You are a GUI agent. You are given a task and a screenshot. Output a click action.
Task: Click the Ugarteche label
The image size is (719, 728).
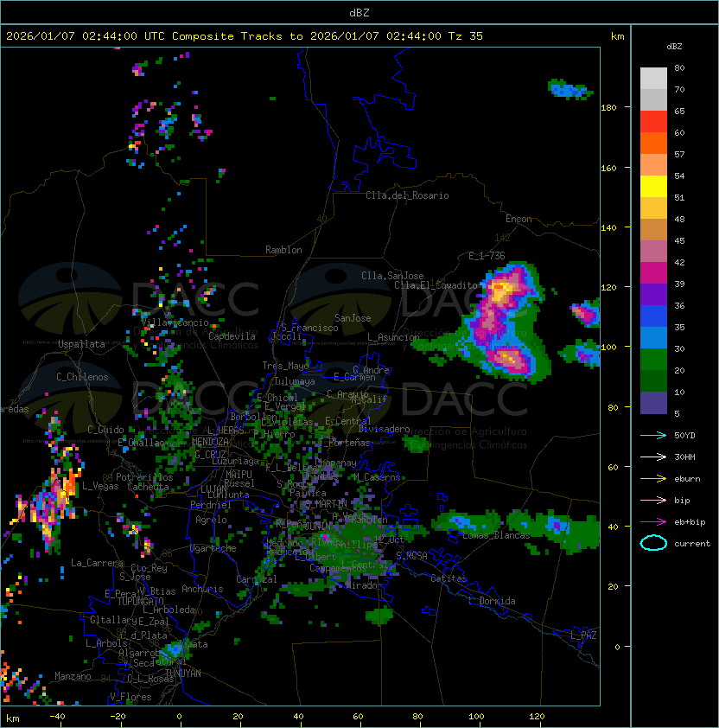click(x=213, y=549)
